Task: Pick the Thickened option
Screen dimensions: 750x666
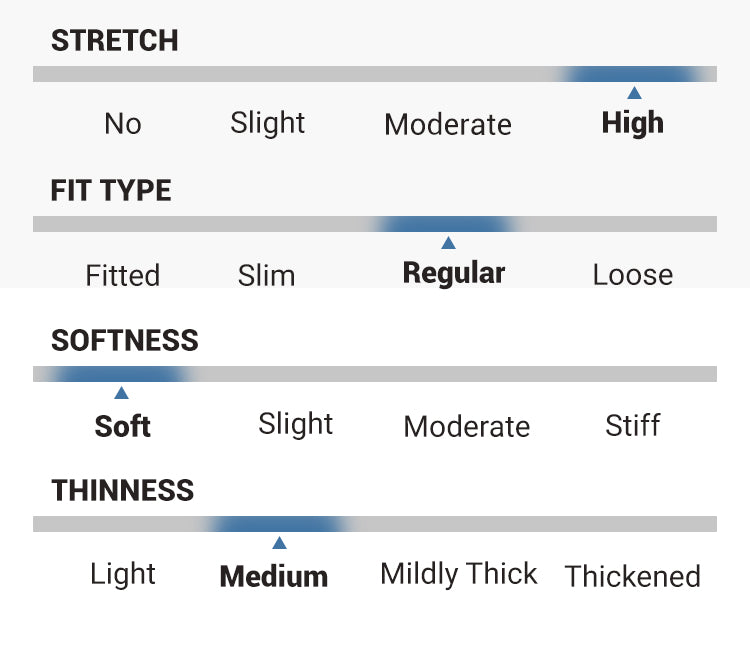Action: 632,576
